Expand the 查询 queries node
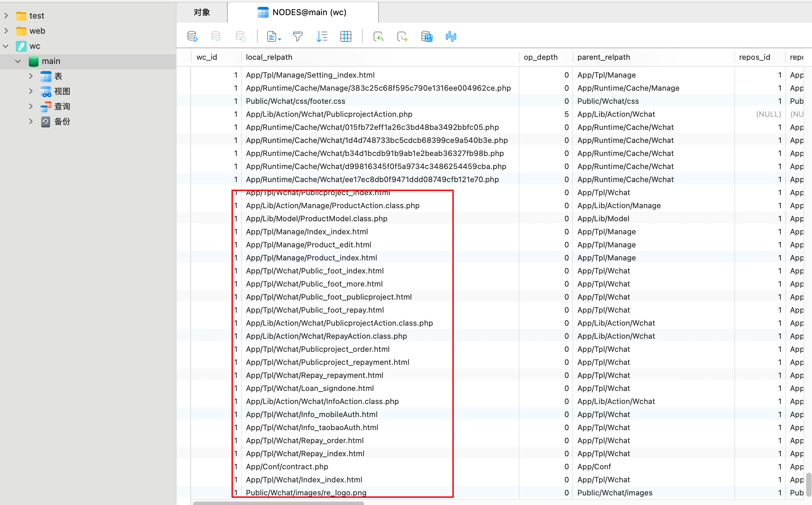The height and width of the screenshot is (505, 812). (31, 106)
